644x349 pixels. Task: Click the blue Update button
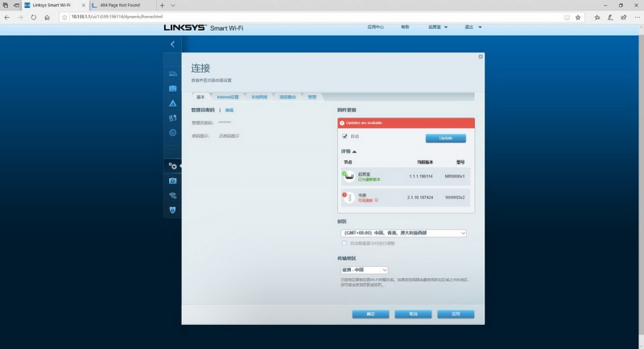point(446,138)
